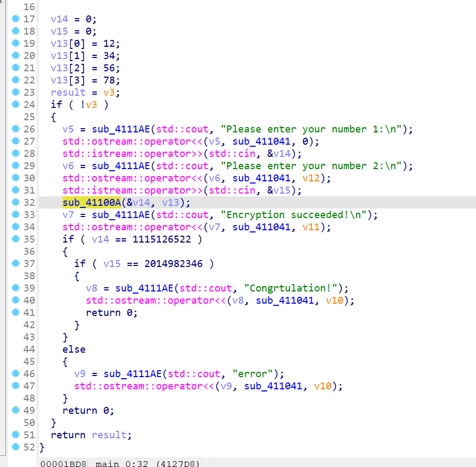Select constant 2014982346 on line 37

[174, 264]
